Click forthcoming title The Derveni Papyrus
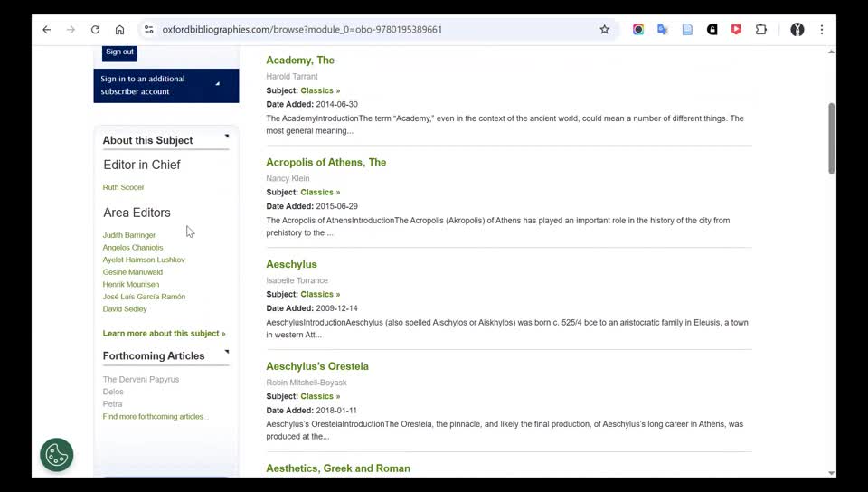The image size is (868, 492). point(141,379)
